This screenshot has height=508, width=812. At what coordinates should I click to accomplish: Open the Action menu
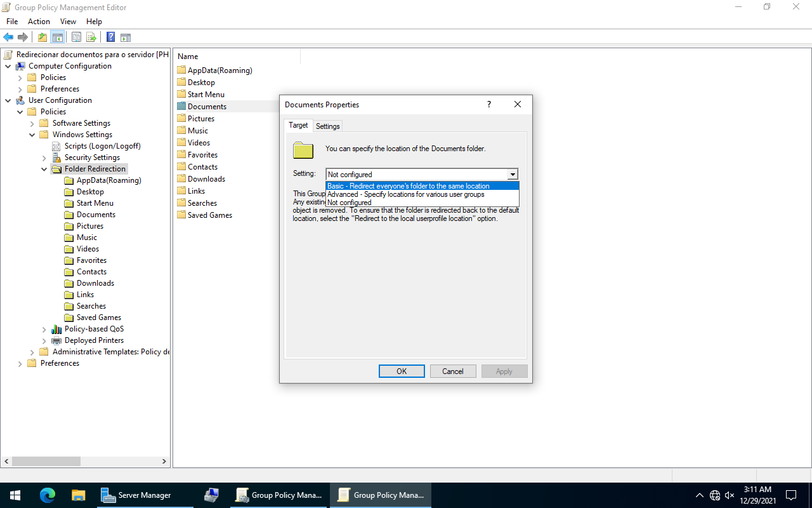(x=39, y=22)
